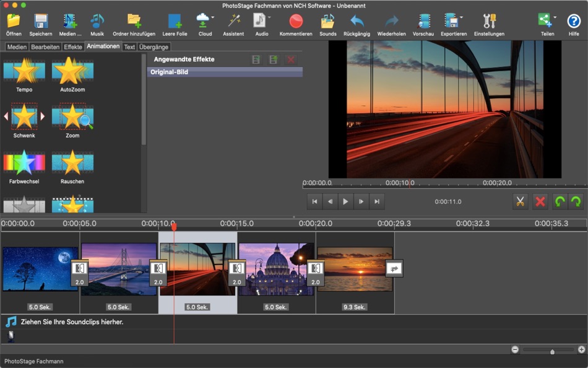Select the ocean sunset clip

click(x=355, y=269)
